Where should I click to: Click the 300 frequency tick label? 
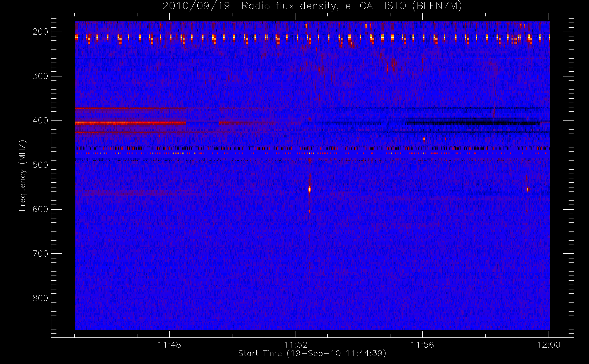pyautogui.click(x=40, y=76)
